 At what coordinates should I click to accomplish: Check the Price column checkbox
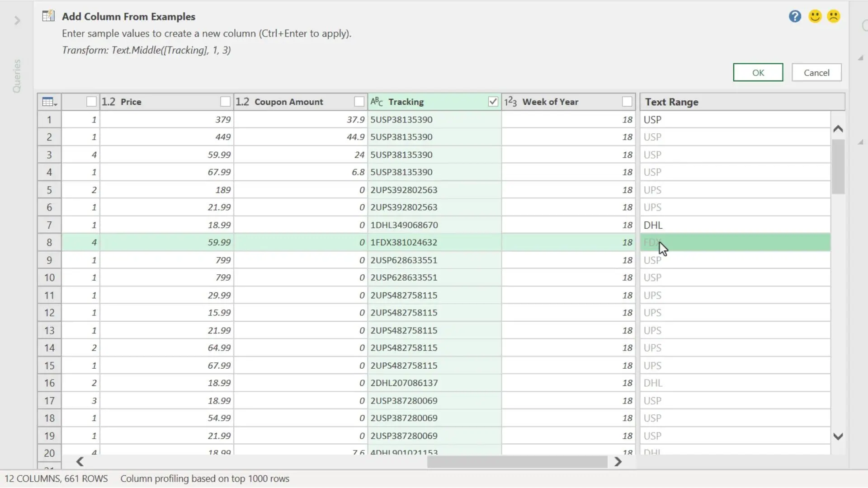pyautogui.click(x=225, y=102)
